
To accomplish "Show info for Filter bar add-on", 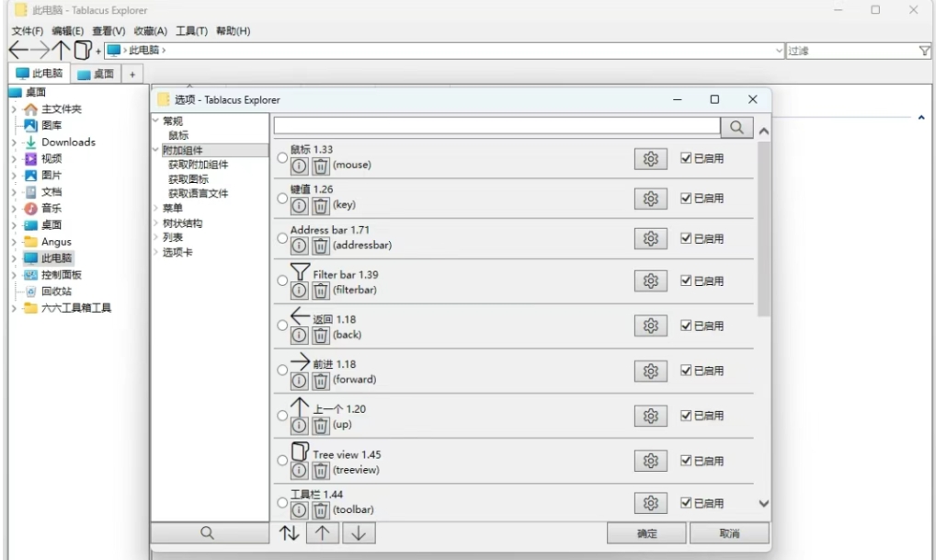I will tap(299, 291).
